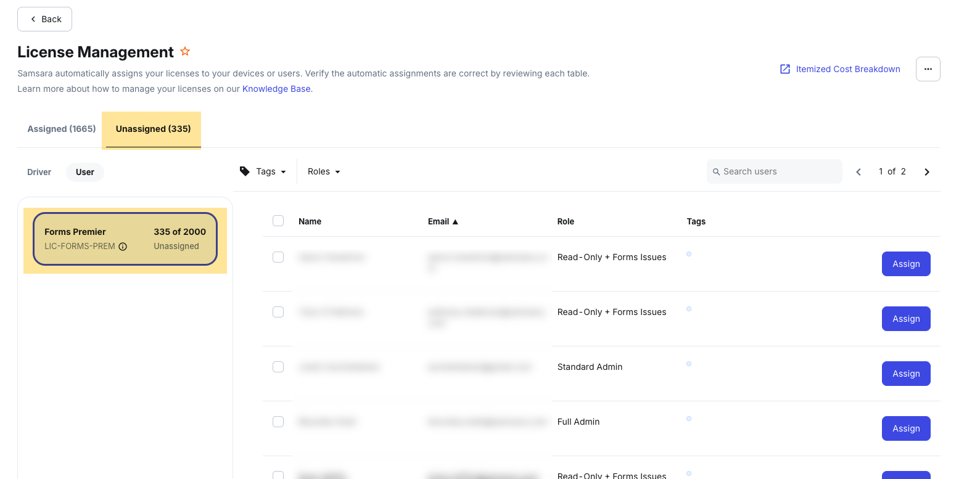Viewport: 980px width, 479px height.
Task: Click the Email column sort arrow
Action: click(455, 222)
